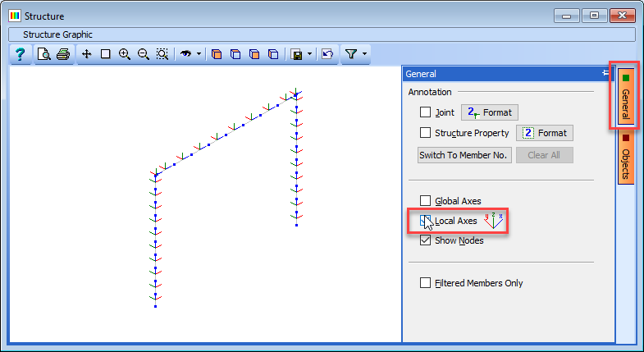Click the eye view icon
This screenshot has height=352, width=644.
185,54
